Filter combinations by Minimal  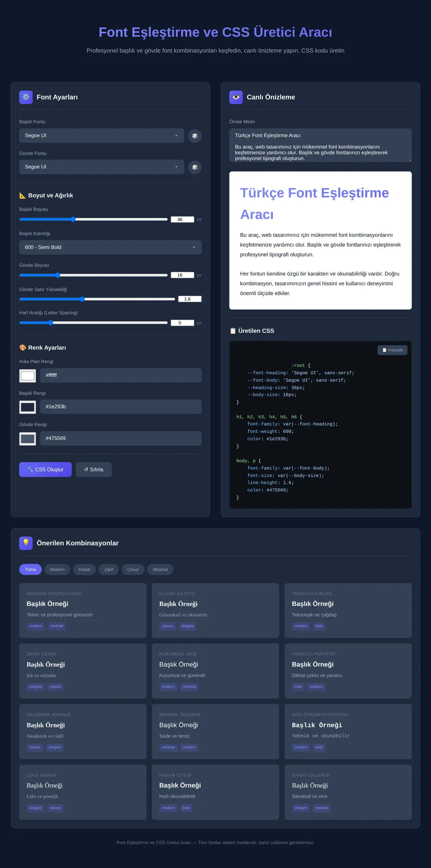(160, 569)
